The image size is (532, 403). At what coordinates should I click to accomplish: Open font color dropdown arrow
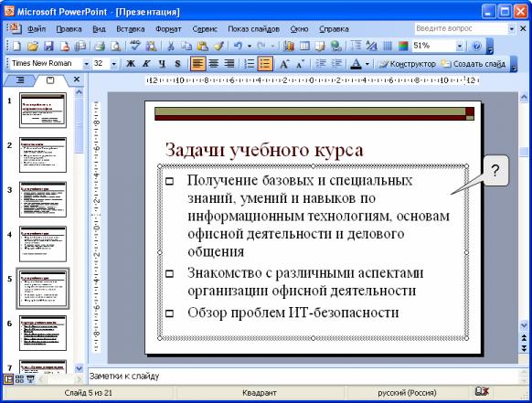click(367, 64)
